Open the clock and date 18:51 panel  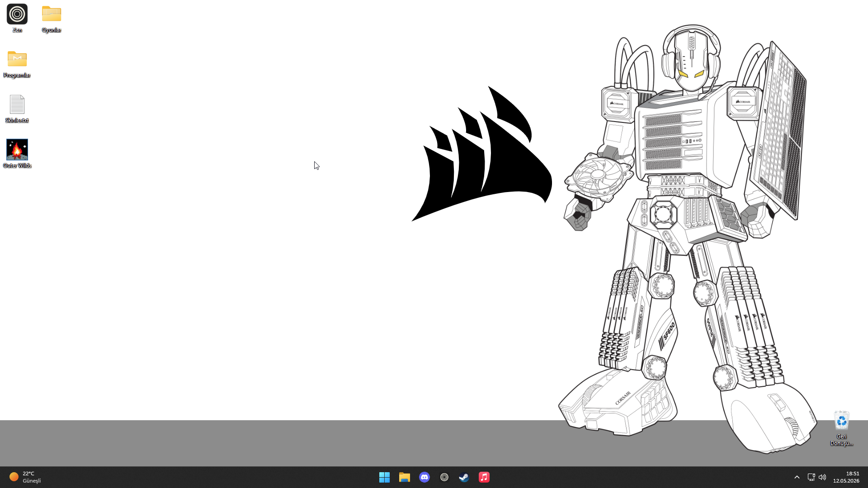pos(846,477)
